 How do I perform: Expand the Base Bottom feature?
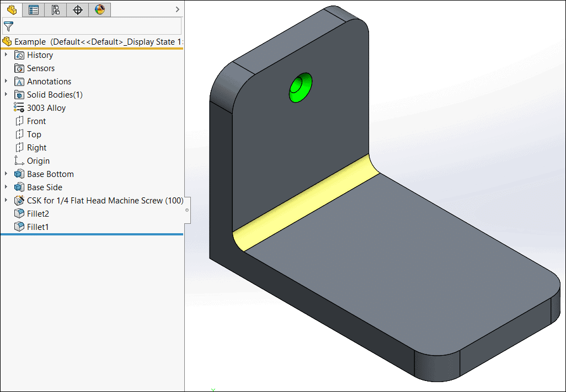click(6, 174)
